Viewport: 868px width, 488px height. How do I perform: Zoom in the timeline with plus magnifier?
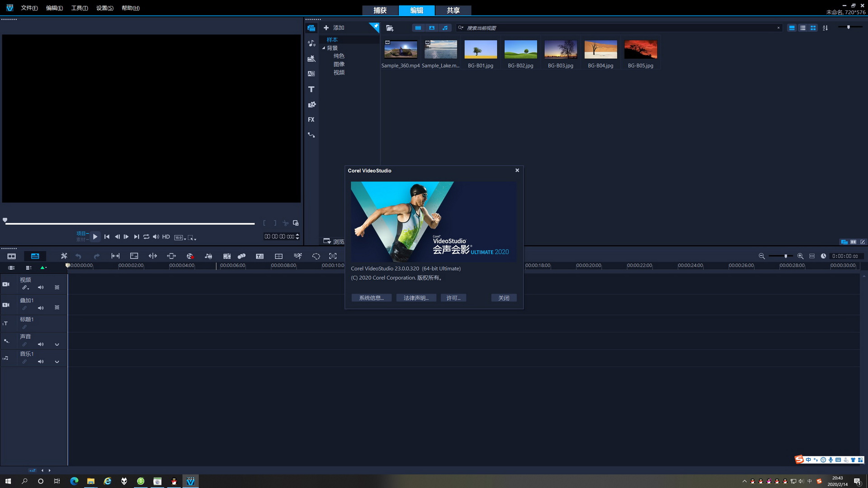800,256
